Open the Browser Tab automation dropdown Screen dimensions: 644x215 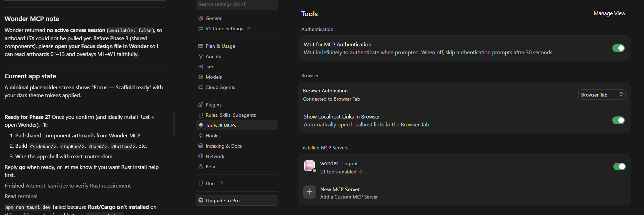[x=602, y=94]
